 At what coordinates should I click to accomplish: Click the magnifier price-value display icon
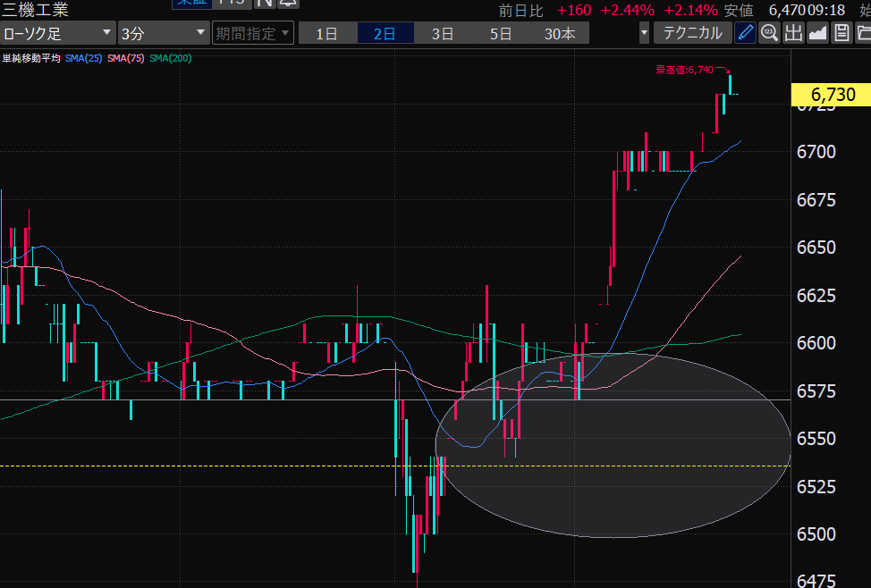coord(769,34)
